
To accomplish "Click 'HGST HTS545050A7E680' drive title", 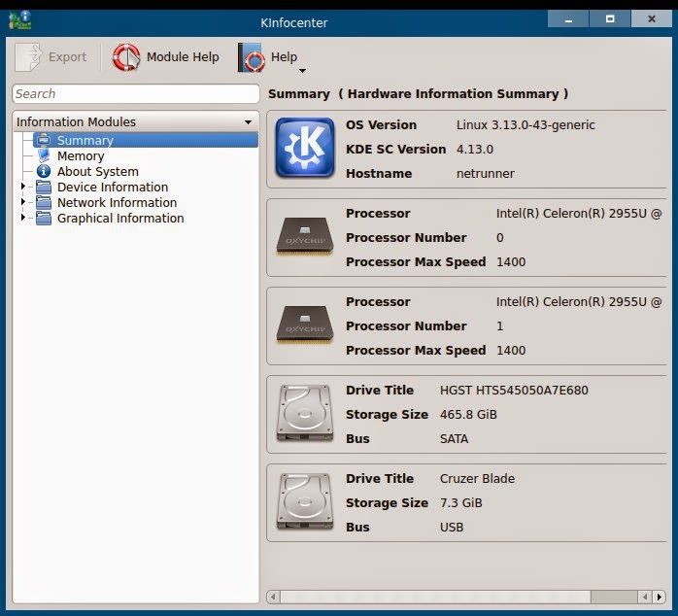I will point(514,391).
